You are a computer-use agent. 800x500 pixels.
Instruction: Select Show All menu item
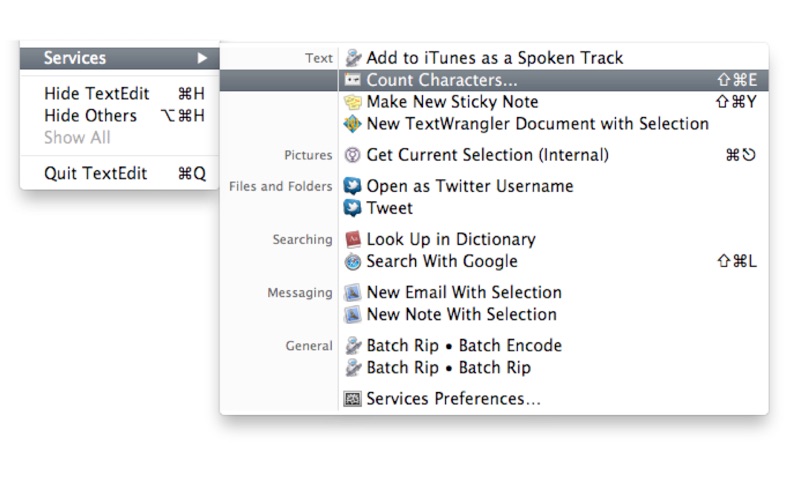pos(119,138)
